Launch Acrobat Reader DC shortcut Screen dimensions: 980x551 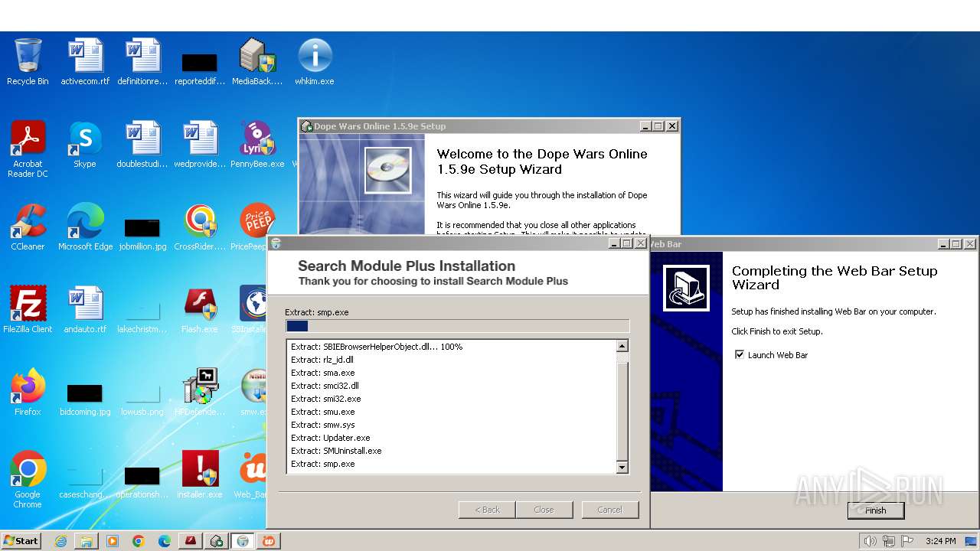28,149
